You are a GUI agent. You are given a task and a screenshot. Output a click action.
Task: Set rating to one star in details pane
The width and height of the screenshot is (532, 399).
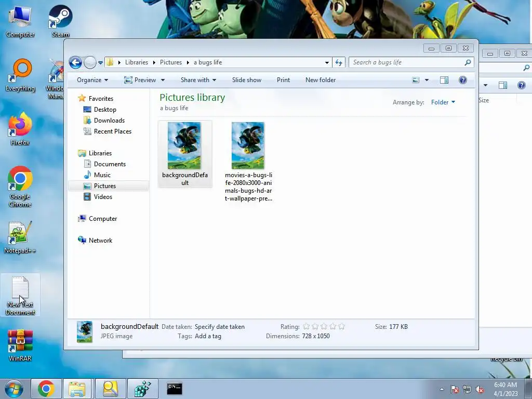pos(306,326)
